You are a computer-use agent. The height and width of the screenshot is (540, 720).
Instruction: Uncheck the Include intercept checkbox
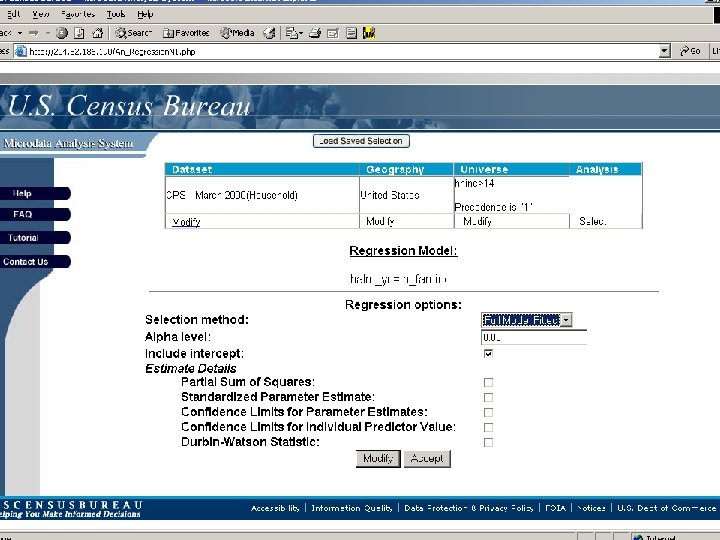click(488, 354)
